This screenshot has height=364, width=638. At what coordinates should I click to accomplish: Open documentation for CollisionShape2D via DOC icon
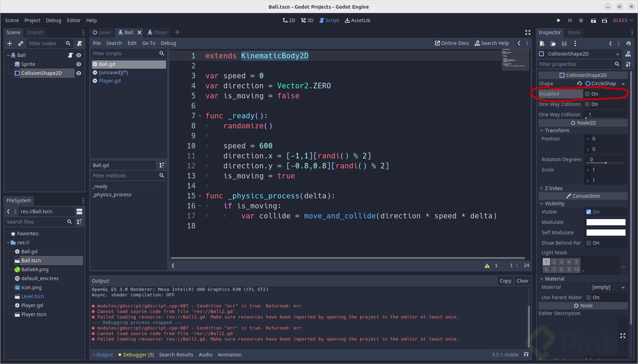[629, 55]
